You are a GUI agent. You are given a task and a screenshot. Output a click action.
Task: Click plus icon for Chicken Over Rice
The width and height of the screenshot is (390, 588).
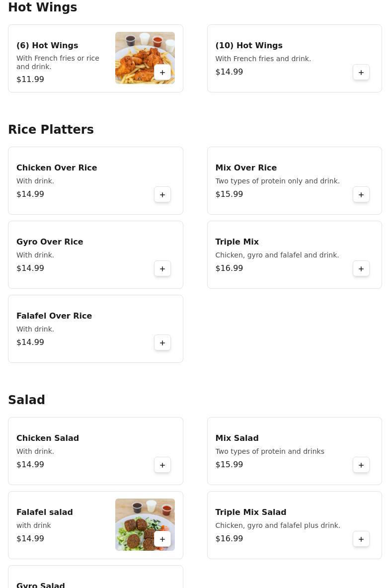tap(162, 194)
